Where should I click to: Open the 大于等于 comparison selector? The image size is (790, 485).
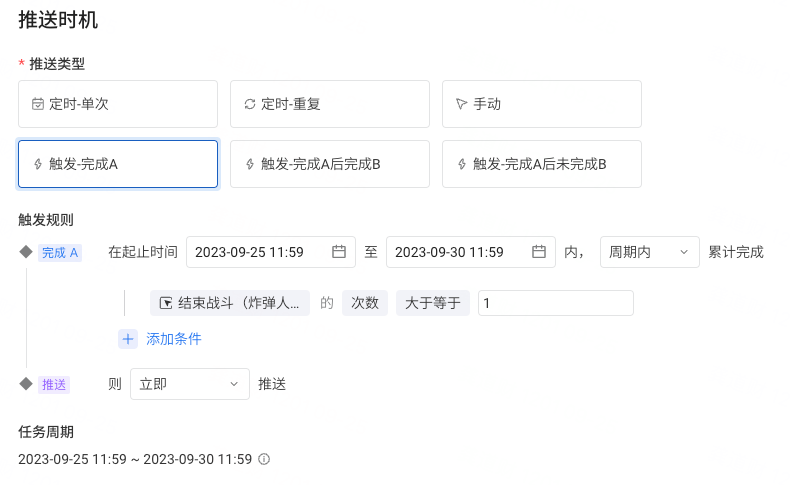pos(433,303)
